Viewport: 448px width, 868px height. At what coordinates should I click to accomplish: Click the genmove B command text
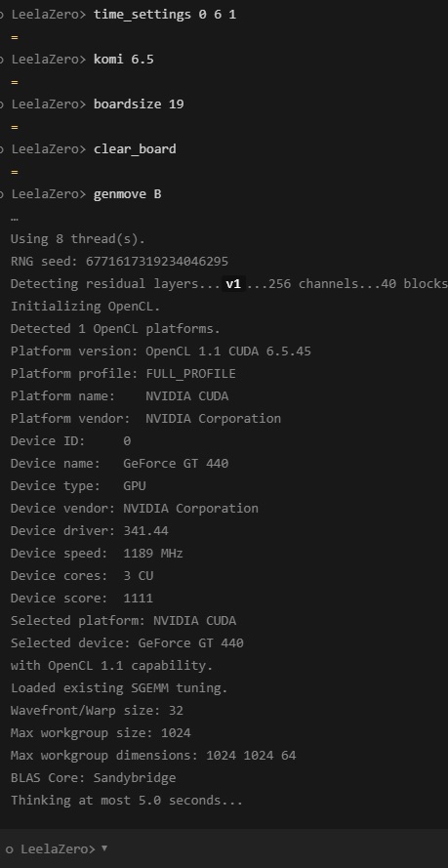click(x=128, y=193)
